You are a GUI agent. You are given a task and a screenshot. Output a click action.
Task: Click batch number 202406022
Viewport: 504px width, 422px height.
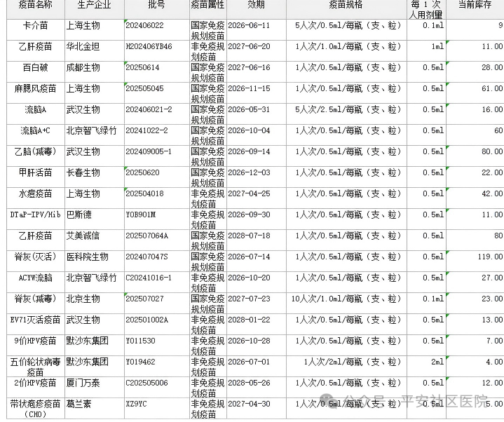tap(144, 25)
